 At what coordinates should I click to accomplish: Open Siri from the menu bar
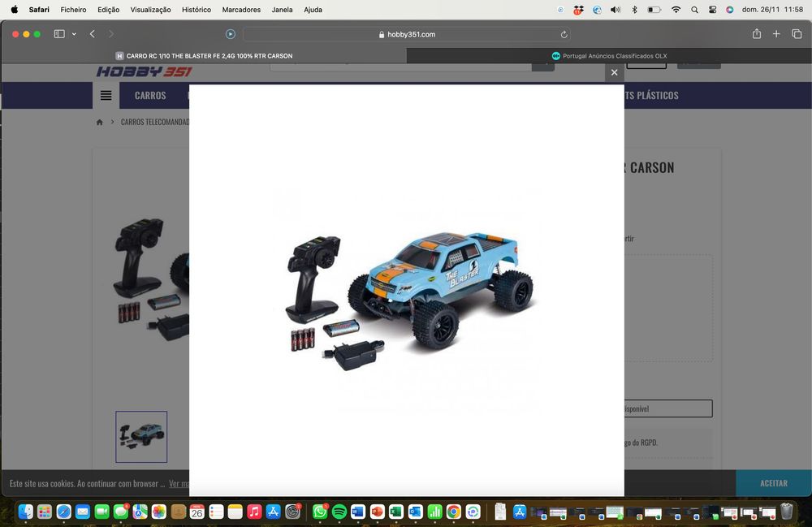[x=730, y=9]
